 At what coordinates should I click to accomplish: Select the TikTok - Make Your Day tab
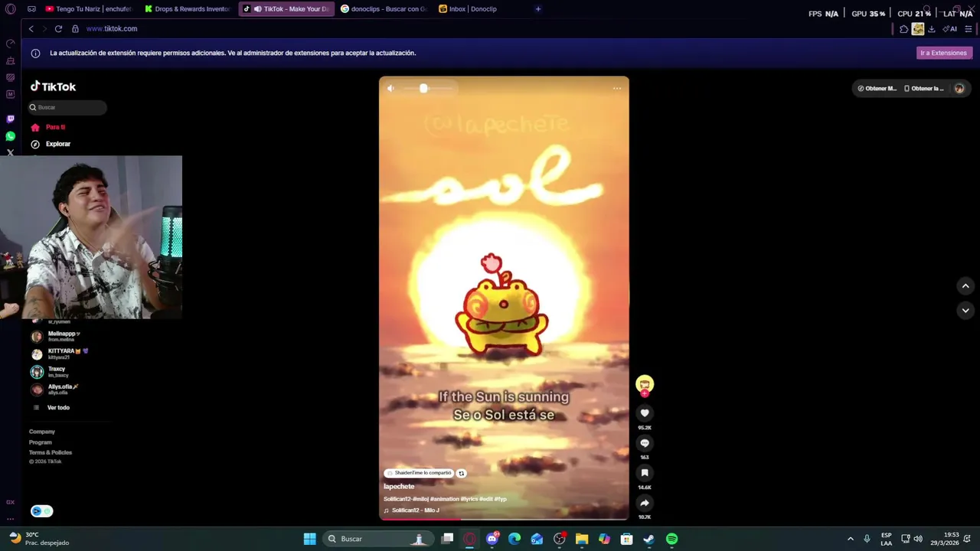click(286, 9)
